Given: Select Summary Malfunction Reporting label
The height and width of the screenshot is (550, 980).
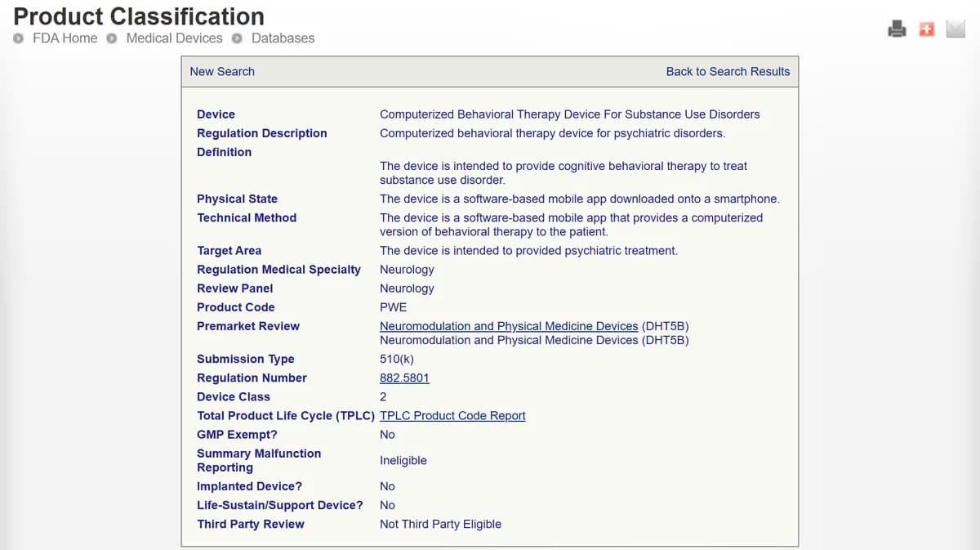Looking at the screenshot, I should [259, 460].
